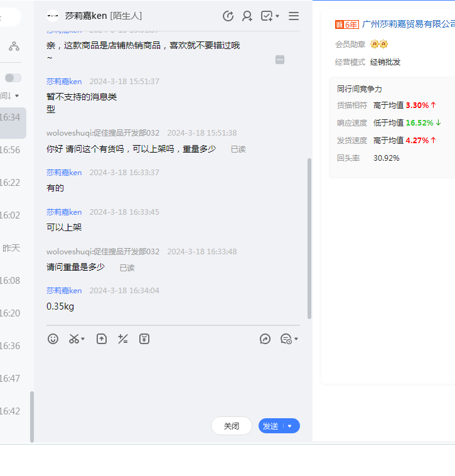Open the chat history clock icon
Screen dimensions: 455x476
click(286, 339)
